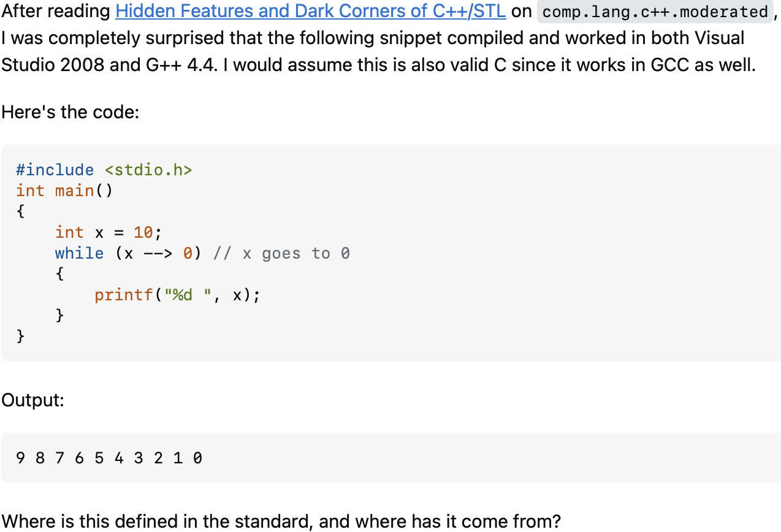Click the int main() line

(x=64, y=191)
